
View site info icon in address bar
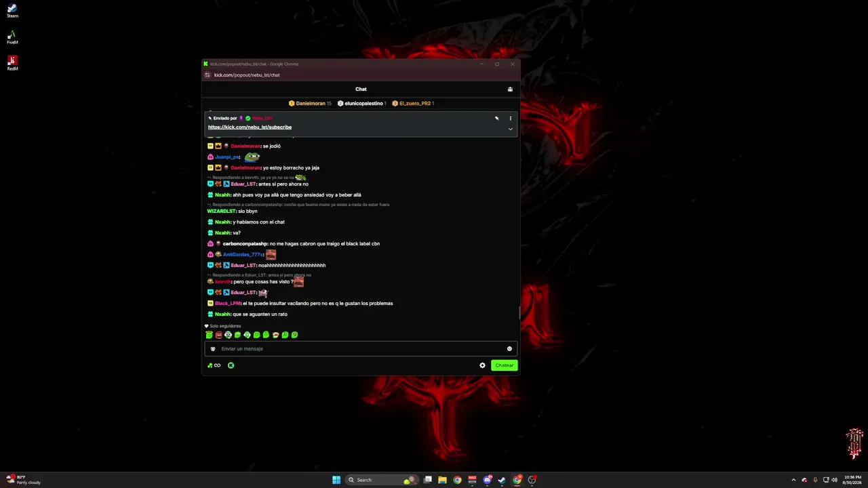pyautogui.click(x=208, y=75)
